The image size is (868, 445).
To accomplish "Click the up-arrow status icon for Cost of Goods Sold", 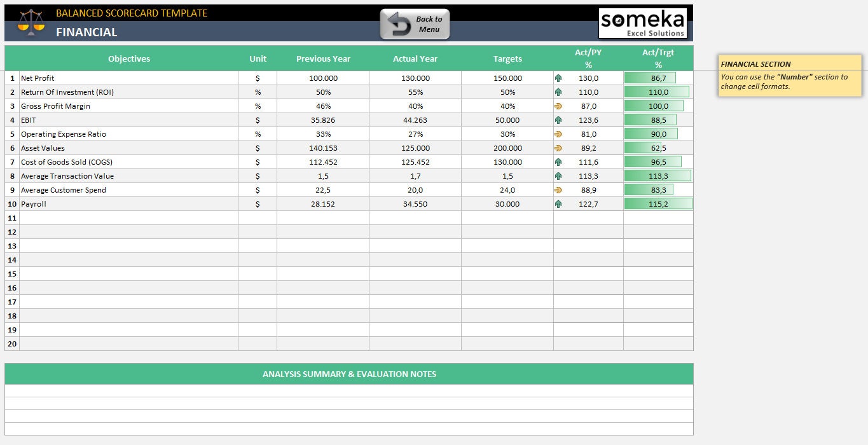I will click(x=558, y=161).
